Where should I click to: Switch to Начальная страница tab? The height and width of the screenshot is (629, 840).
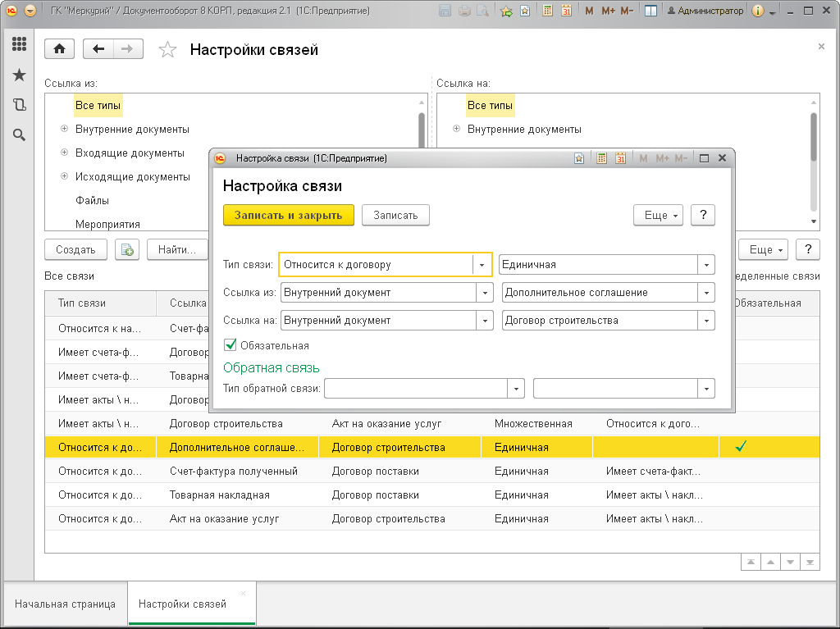point(65,604)
